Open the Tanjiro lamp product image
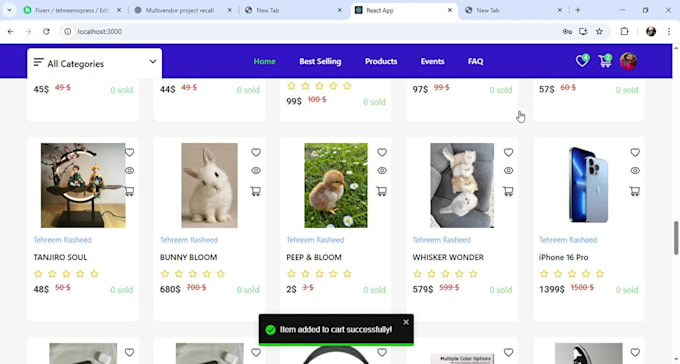This screenshot has width=680, height=364. pos(83,185)
